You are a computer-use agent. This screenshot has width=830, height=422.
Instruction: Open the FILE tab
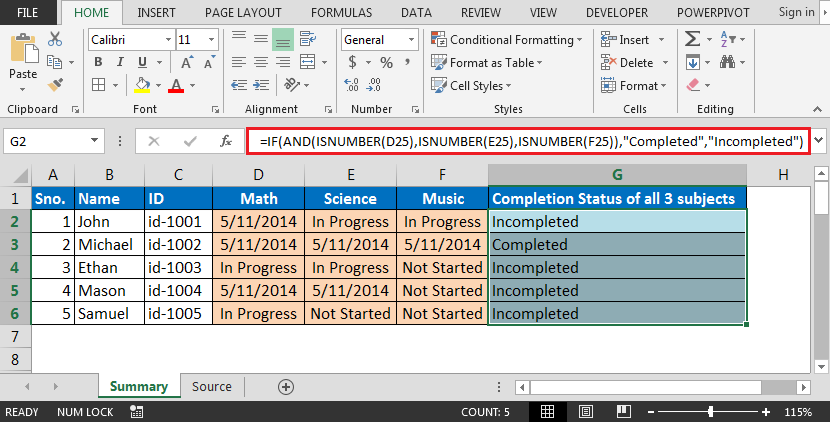[x=28, y=12]
